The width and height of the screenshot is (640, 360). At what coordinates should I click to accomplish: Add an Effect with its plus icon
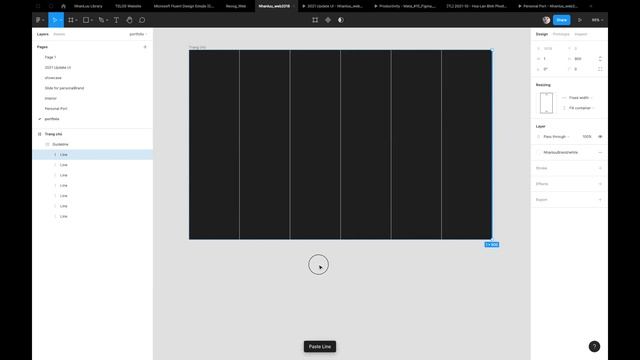600,184
